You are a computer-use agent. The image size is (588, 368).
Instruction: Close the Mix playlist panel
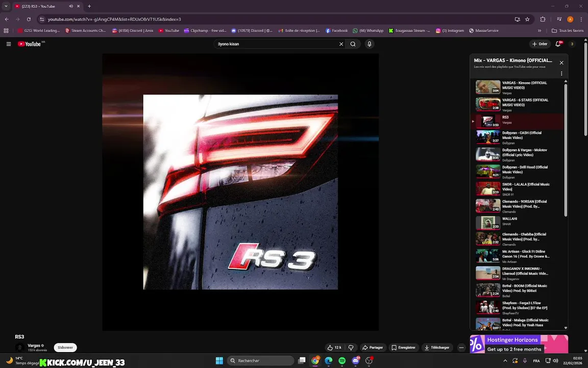coord(561,63)
